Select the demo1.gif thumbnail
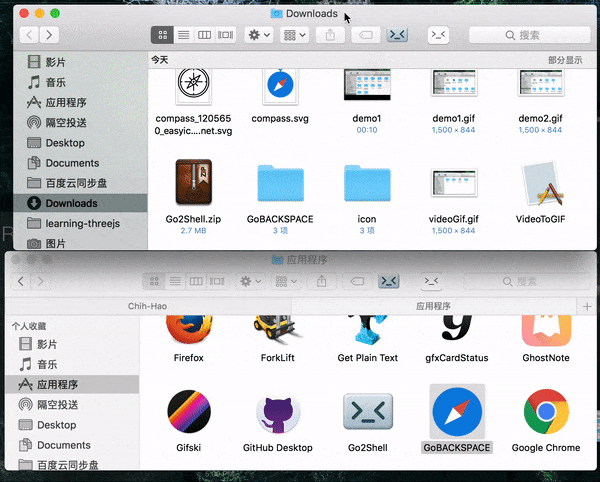The width and height of the screenshot is (600, 482). pos(454,83)
